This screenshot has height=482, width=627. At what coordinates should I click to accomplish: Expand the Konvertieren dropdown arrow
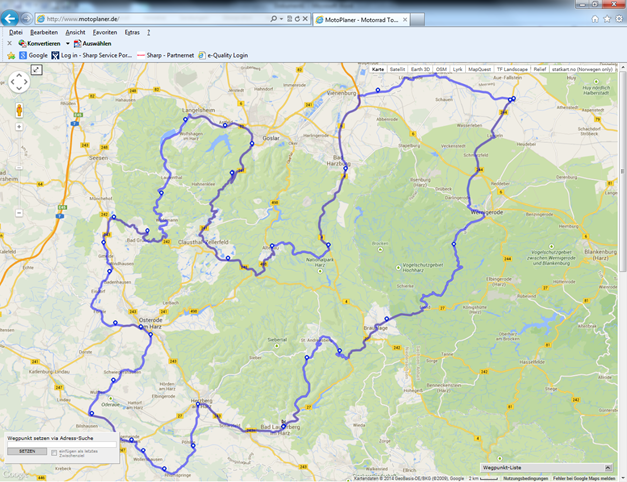68,43
